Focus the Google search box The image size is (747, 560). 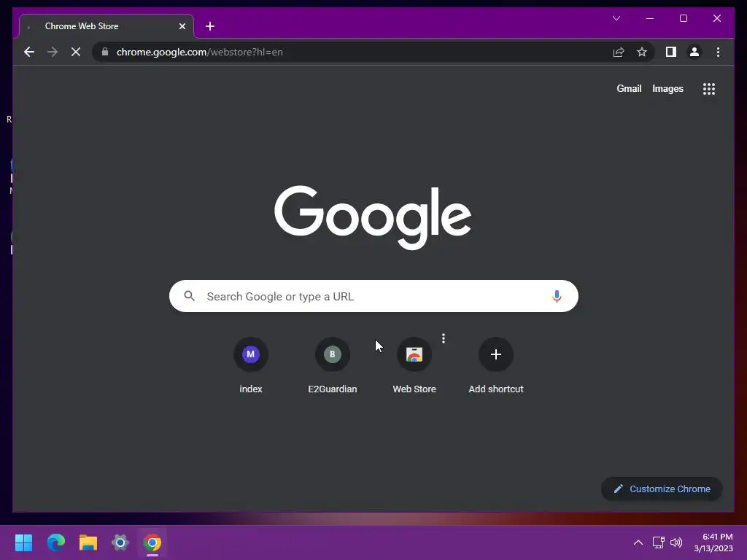373,296
